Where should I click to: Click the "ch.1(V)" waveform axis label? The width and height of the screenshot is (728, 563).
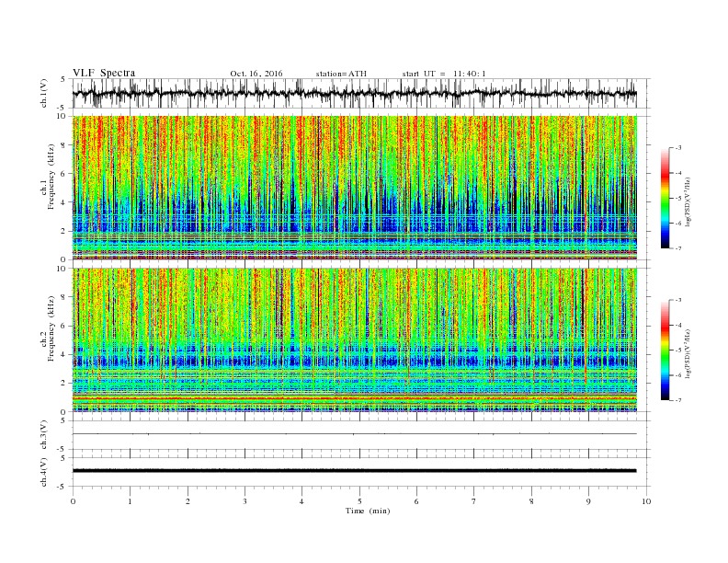[x=44, y=93]
